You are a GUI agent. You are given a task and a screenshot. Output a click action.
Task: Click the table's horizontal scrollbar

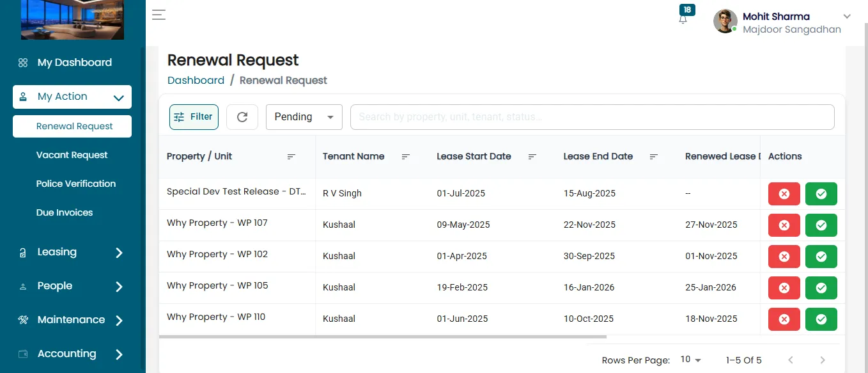383,336
